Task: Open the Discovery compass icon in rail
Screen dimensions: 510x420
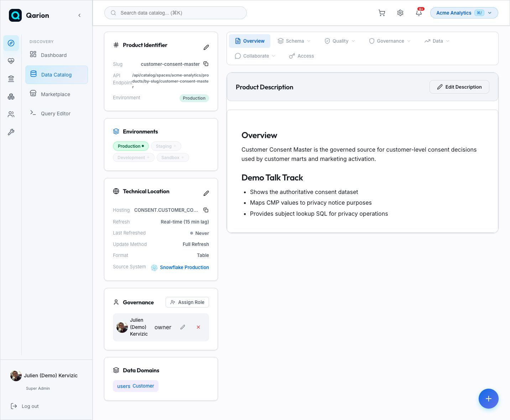Action: 11,43
